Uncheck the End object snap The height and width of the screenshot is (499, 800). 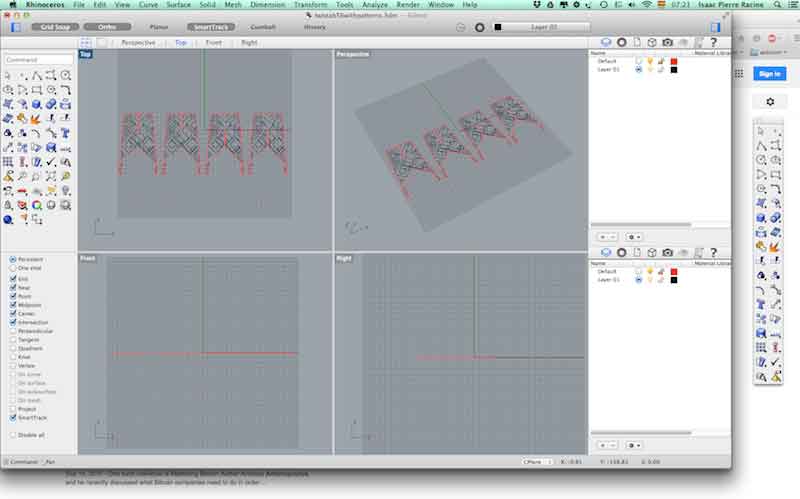coord(13,279)
